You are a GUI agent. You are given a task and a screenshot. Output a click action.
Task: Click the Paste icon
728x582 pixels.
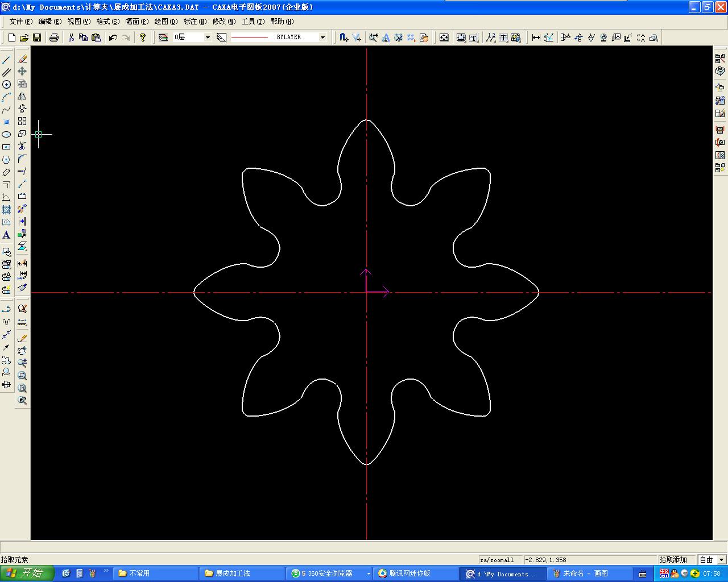click(96, 38)
